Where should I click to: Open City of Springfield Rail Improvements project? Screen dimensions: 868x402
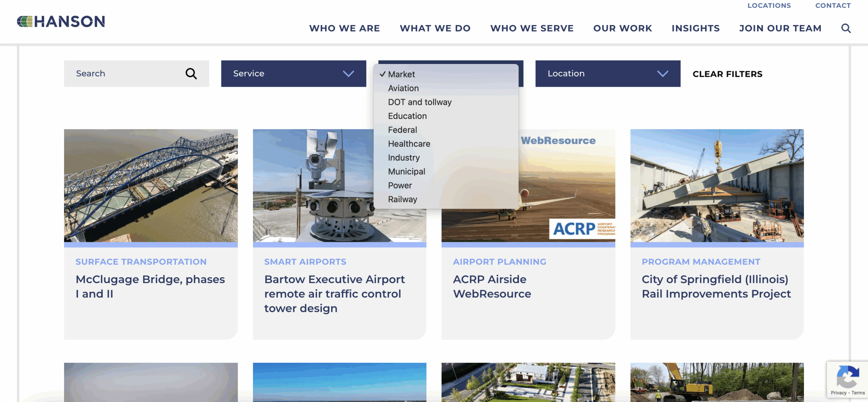716,287
